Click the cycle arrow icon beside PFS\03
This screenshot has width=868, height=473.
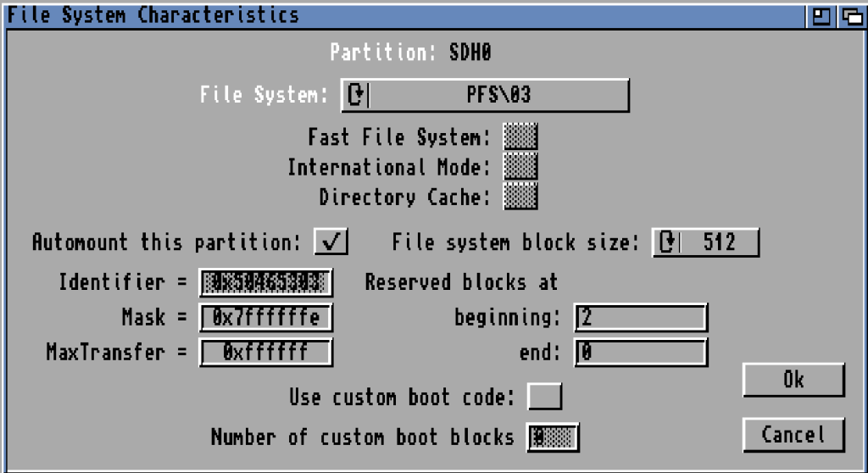pyautogui.click(x=356, y=95)
